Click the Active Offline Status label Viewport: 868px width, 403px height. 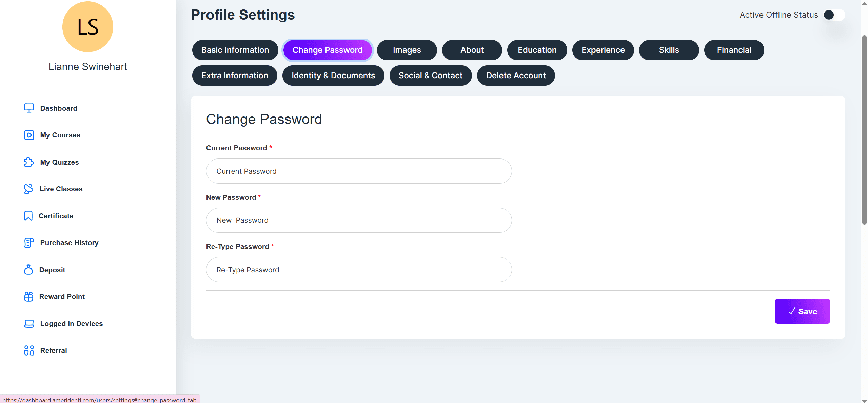click(779, 15)
